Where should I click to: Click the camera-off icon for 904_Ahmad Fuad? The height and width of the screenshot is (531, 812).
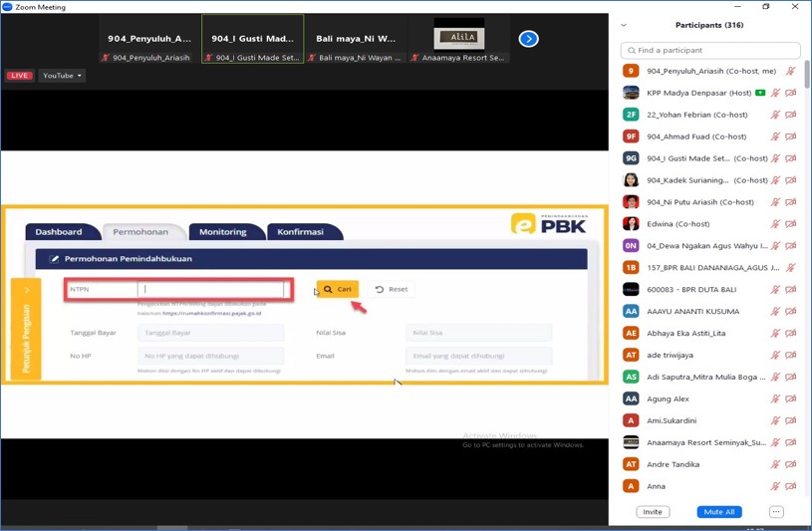coord(791,136)
